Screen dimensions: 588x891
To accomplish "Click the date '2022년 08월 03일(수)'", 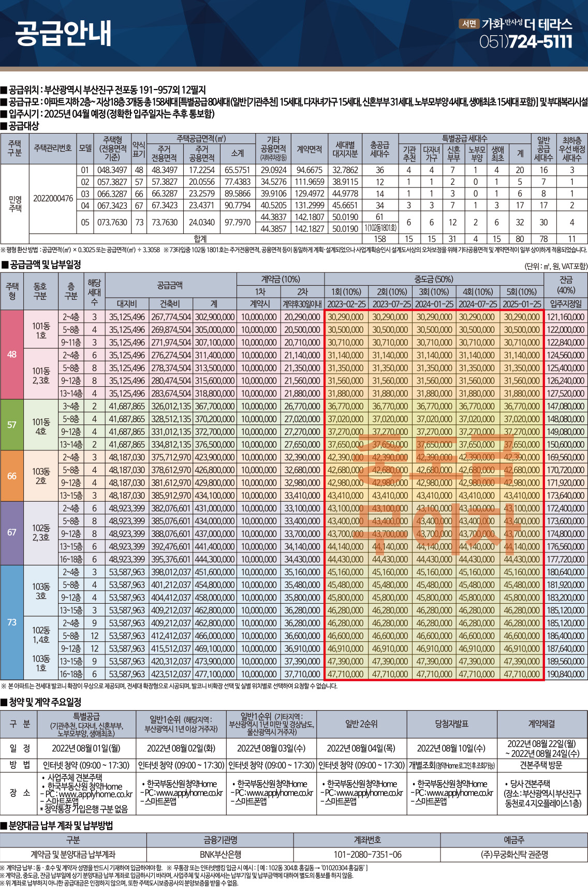I will point(271,748).
